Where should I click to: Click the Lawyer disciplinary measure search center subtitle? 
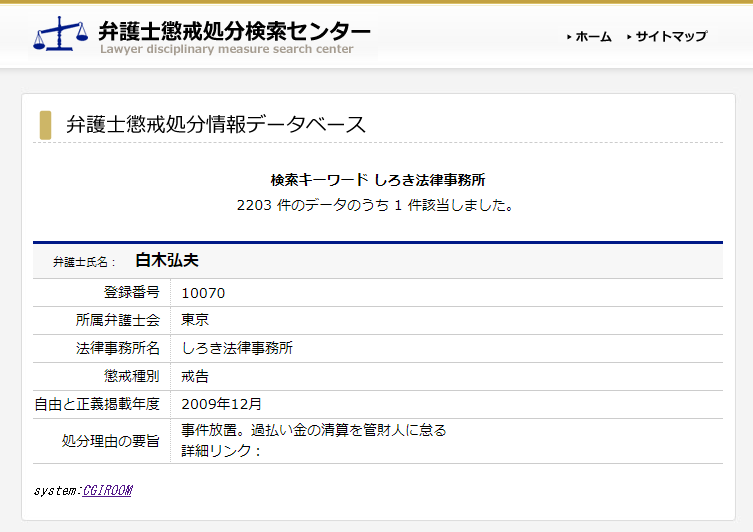coord(227,49)
